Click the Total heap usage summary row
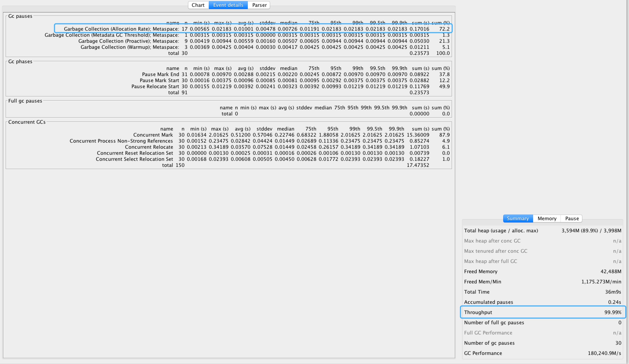The width and height of the screenshot is (629, 364). 542,230
